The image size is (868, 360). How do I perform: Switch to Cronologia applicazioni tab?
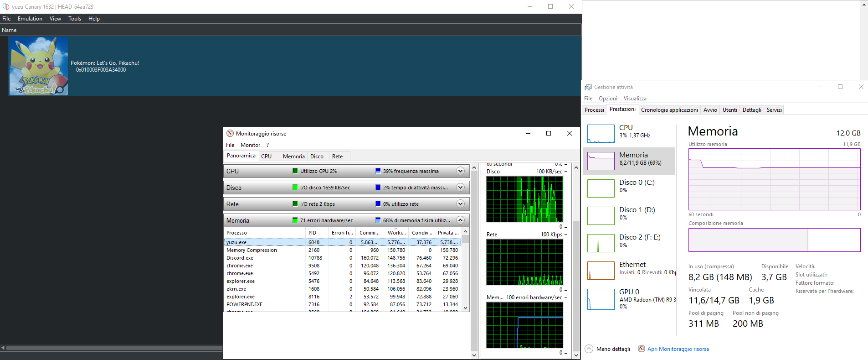[669, 110]
